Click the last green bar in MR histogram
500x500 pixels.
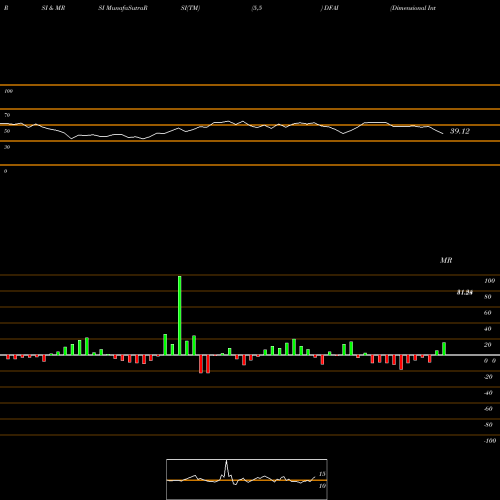click(444, 349)
